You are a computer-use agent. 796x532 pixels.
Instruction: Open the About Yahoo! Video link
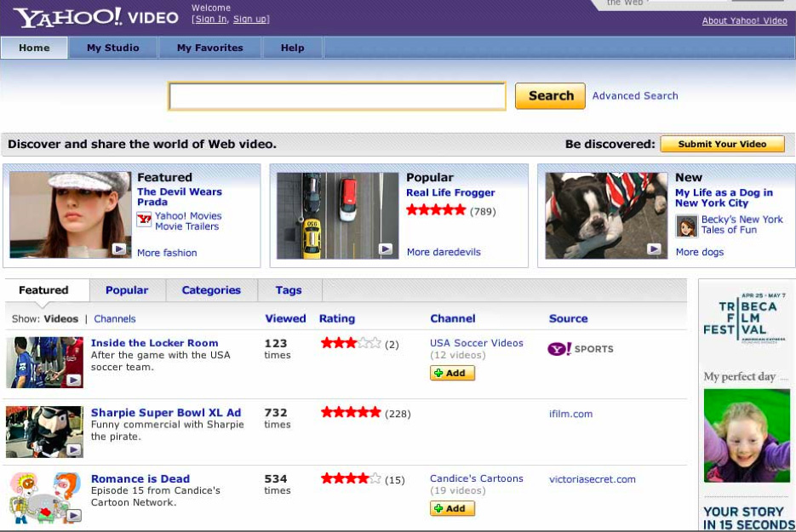click(744, 20)
